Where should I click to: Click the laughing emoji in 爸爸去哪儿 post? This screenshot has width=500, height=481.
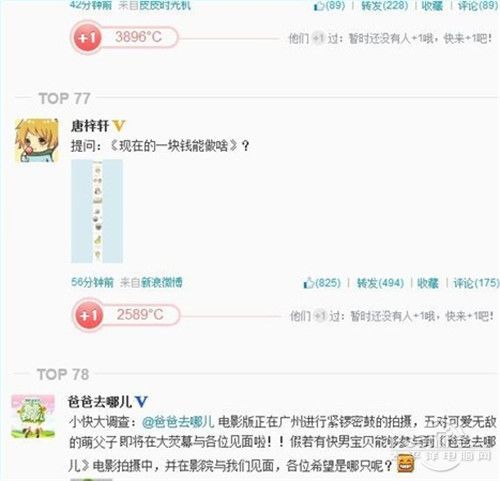[405, 464]
